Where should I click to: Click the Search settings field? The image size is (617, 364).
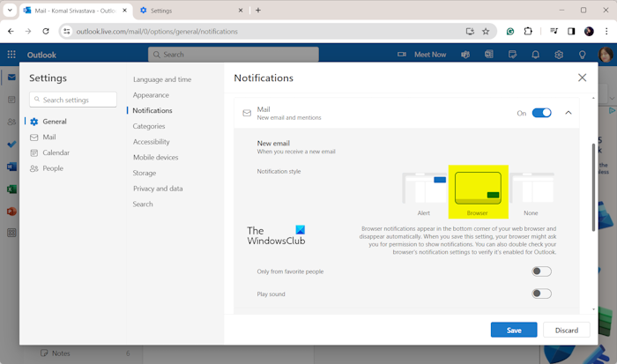(x=73, y=100)
